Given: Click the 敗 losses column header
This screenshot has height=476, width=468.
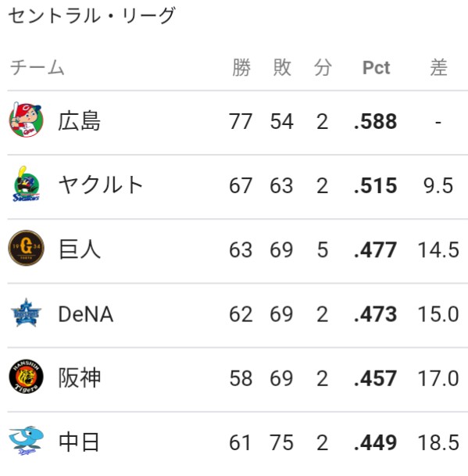Looking at the screenshot, I should [x=282, y=67].
